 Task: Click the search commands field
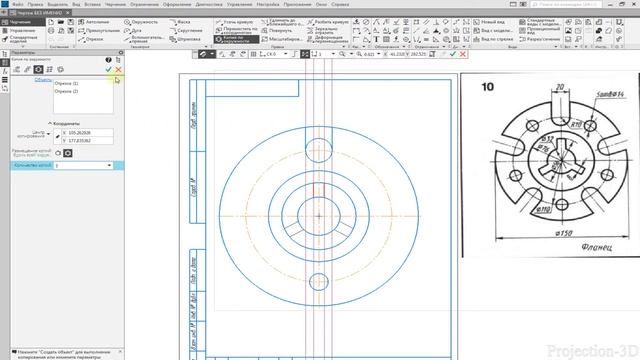tap(566, 4)
